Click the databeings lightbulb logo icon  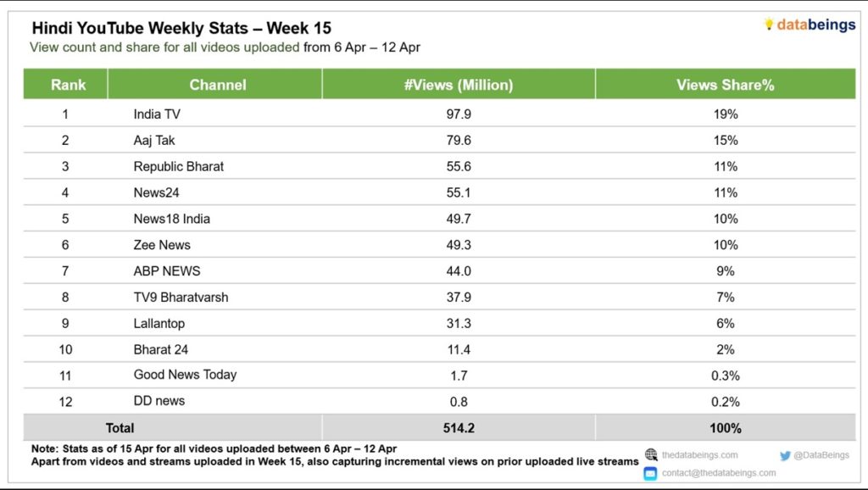(768, 24)
